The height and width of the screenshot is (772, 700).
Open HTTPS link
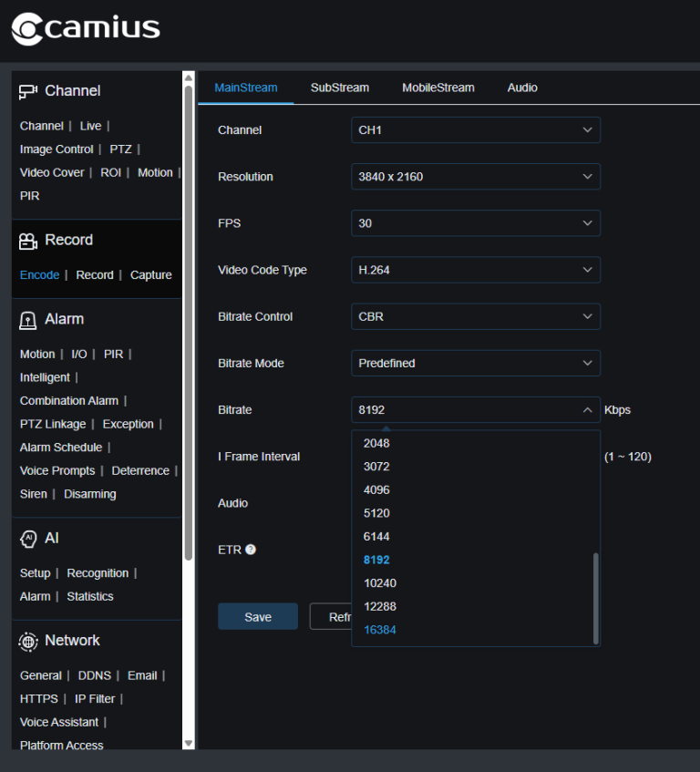coord(39,699)
